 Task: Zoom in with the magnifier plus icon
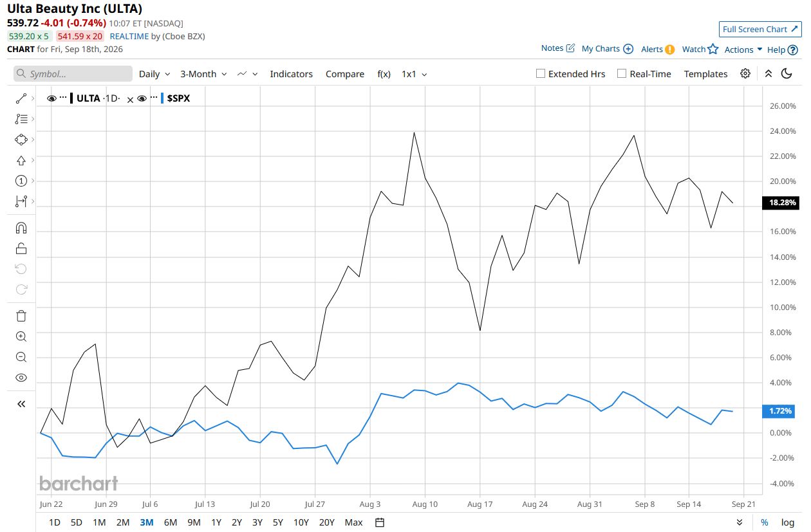(21, 336)
